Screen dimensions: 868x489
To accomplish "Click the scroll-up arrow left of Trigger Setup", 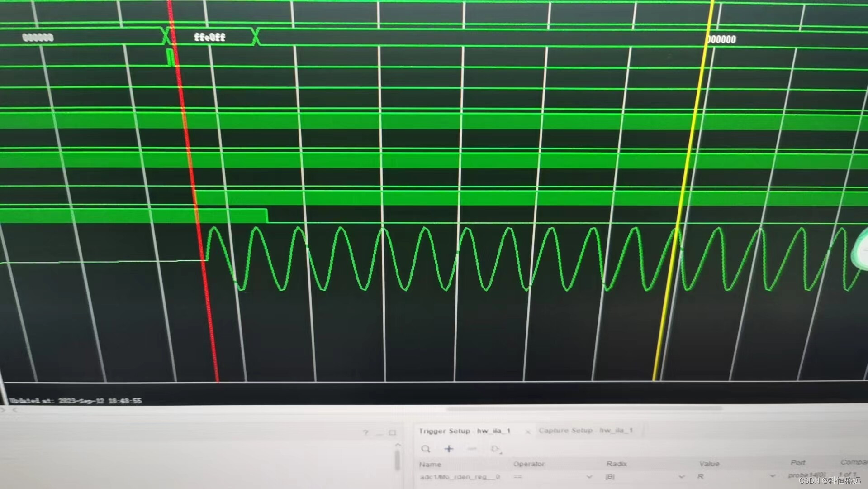I will [398, 445].
